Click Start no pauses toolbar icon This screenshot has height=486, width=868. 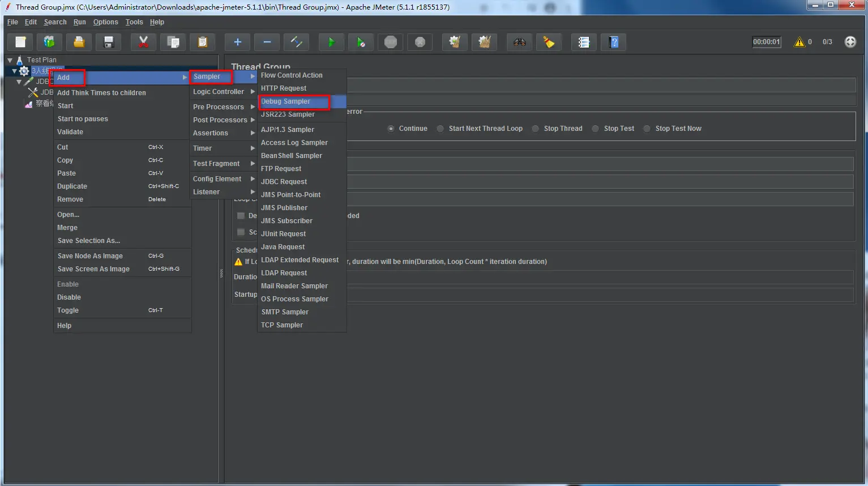tap(361, 42)
